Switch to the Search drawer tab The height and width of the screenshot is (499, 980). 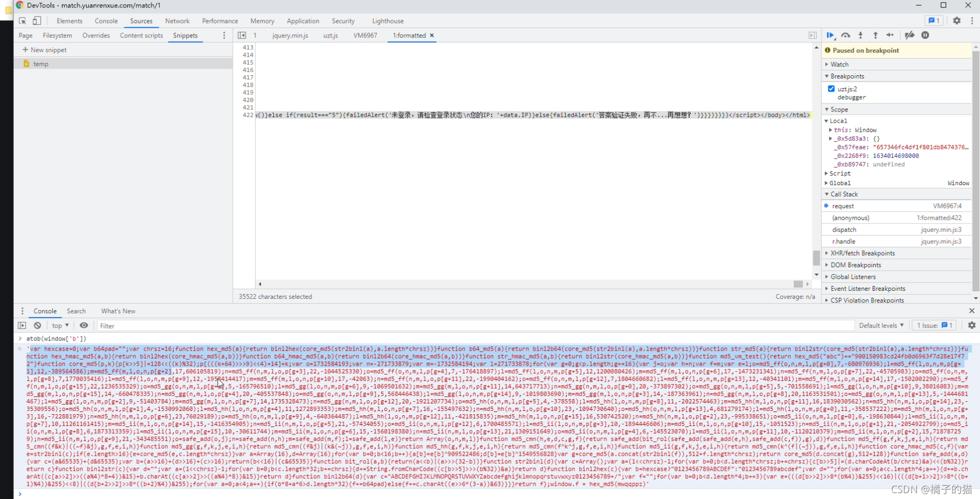[76, 311]
